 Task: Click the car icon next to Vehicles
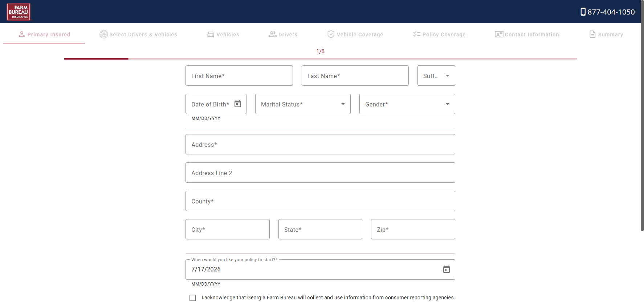click(x=211, y=35)
